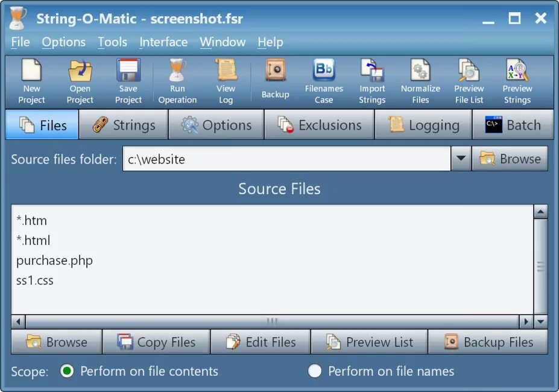Select ss1.css in Source Files
This screenshot has height=392, width=559.
(x=35, y=280)
